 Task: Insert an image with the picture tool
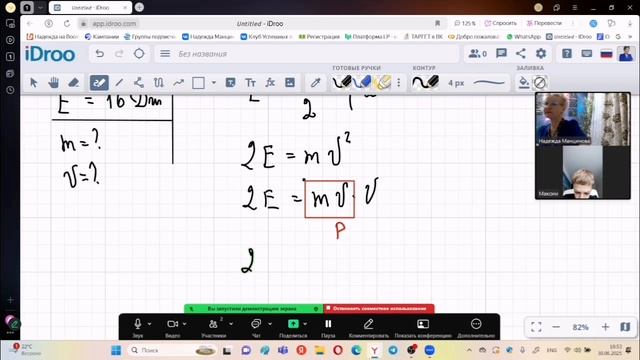click(290, 83)
